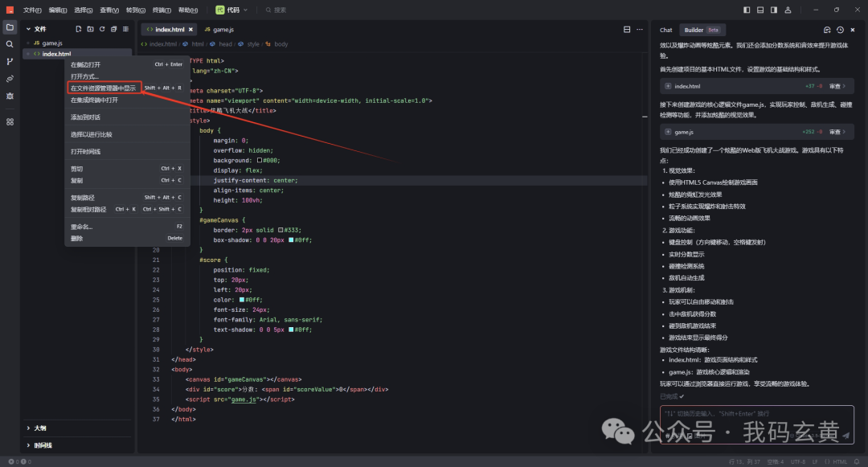
Task: Open the 终端(T) menu
Action: [162, 10]
